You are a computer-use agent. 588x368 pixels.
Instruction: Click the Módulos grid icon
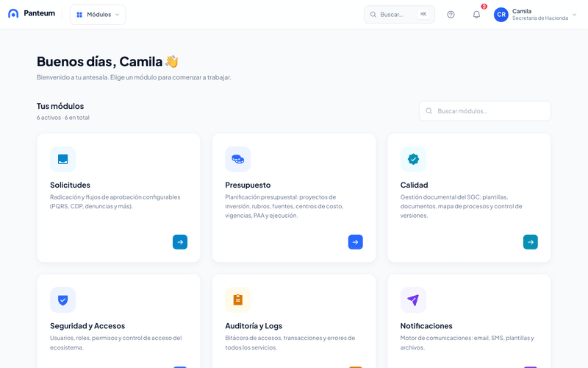(x=79, y=15)
